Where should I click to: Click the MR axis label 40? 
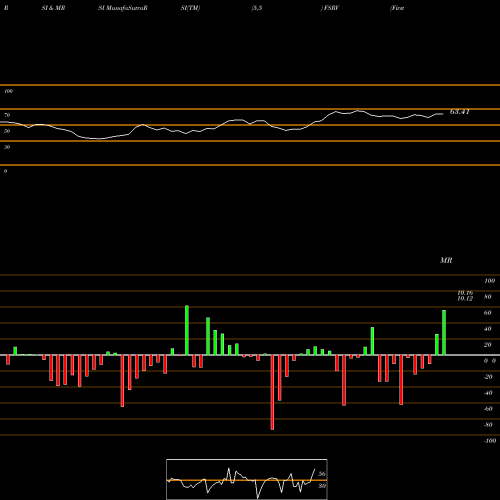pyautogui.click(x=488, y=329)
